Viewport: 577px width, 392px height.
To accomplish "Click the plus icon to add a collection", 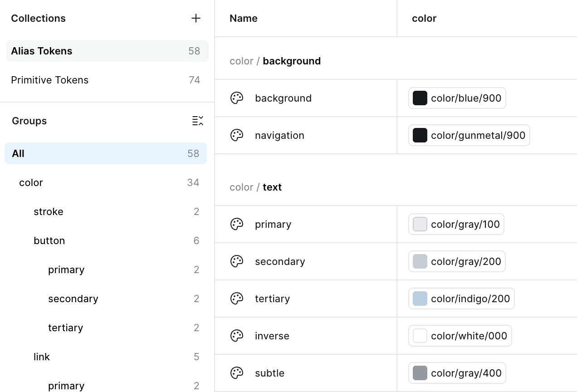I will [x=196, y=18].
